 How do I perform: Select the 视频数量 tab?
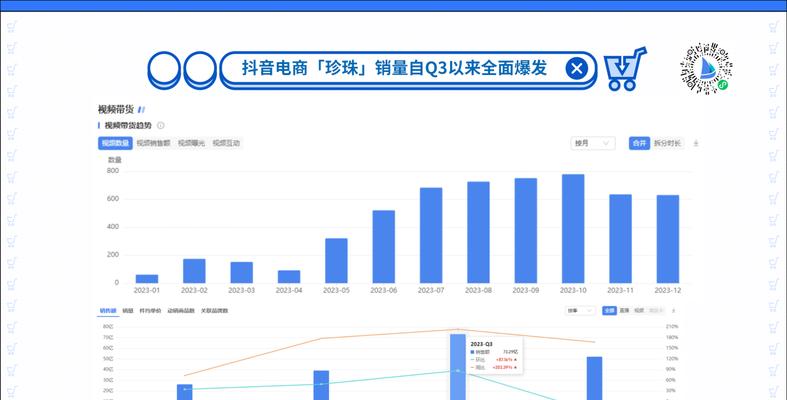coord(115,143)
